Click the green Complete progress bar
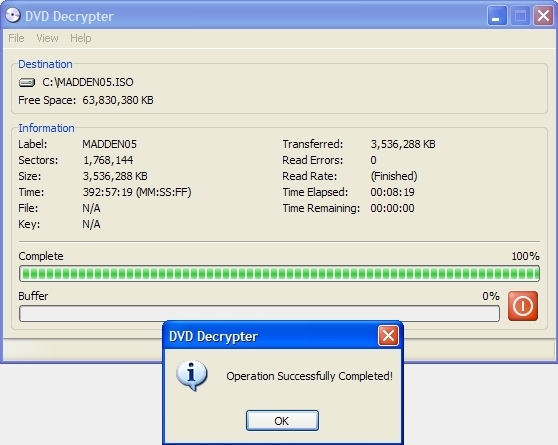This screenshot has height=445, width=558. pos(279,273)
